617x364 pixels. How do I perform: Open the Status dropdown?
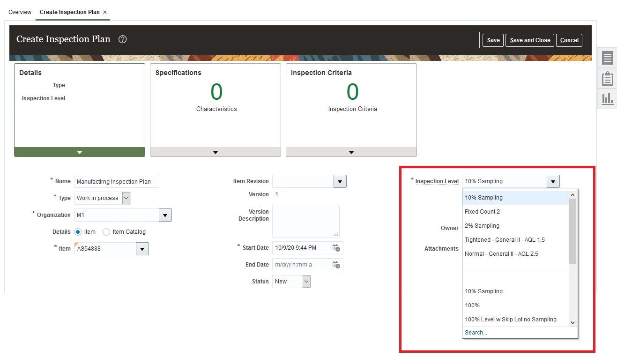pyautogui.click(x=305, y=281)
